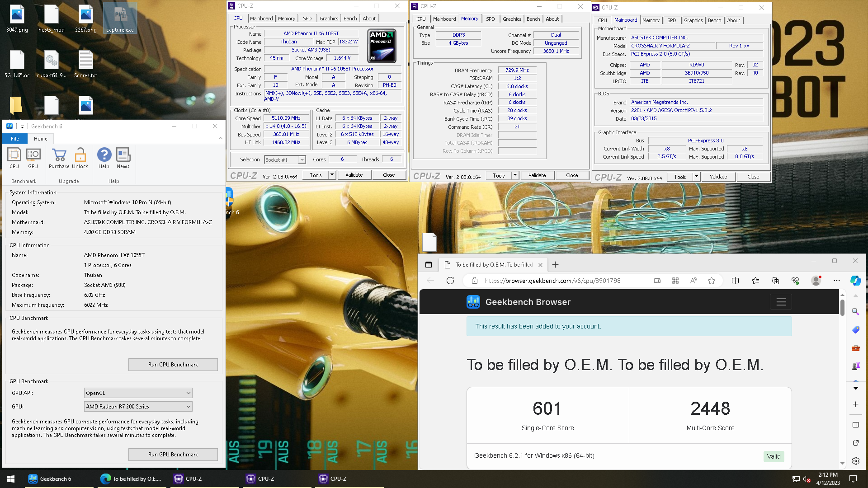This screenshot has width=868, height=488.
Task: Click Tools button in CPU-Z Mainboard window
Action: pos(680,177)
